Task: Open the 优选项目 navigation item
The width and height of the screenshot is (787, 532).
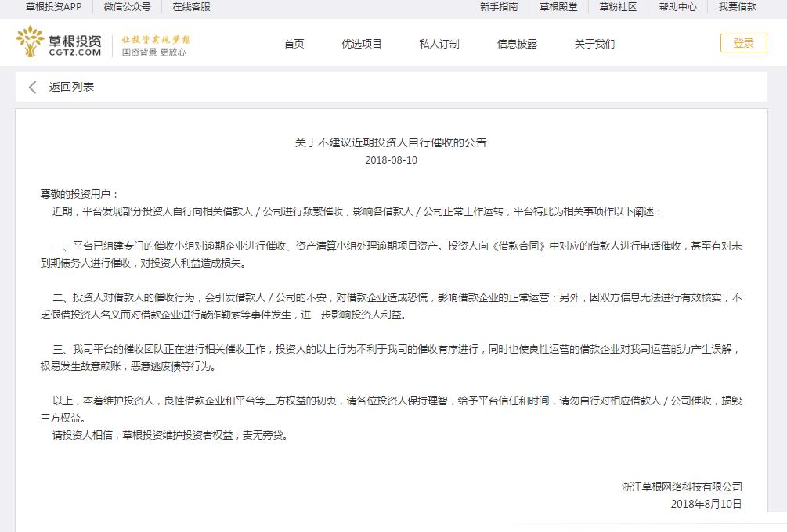Action: [x=361, y=44]
